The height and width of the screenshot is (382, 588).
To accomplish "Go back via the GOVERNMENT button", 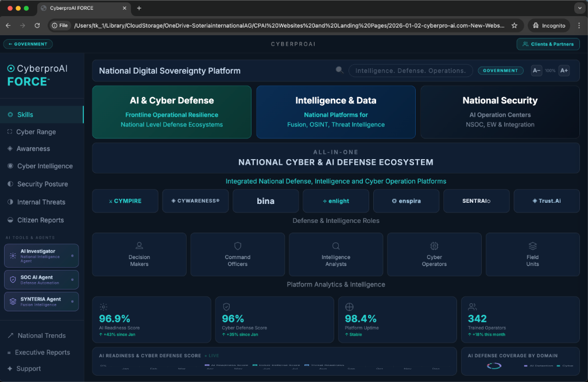I will coord(28,44).
